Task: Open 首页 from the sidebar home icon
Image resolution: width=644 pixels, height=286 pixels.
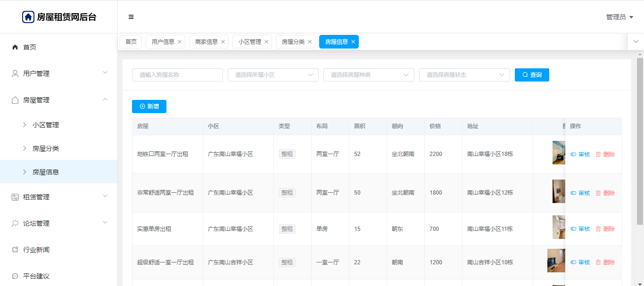Action: click(x=15, y=47)
